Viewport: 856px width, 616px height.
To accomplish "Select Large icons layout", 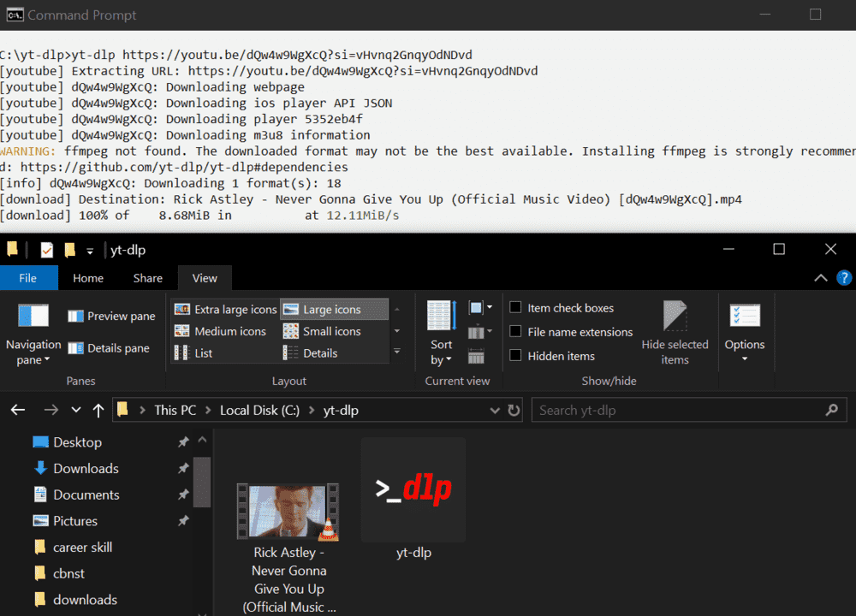I will pyautogui.click(x=334, y=310).
